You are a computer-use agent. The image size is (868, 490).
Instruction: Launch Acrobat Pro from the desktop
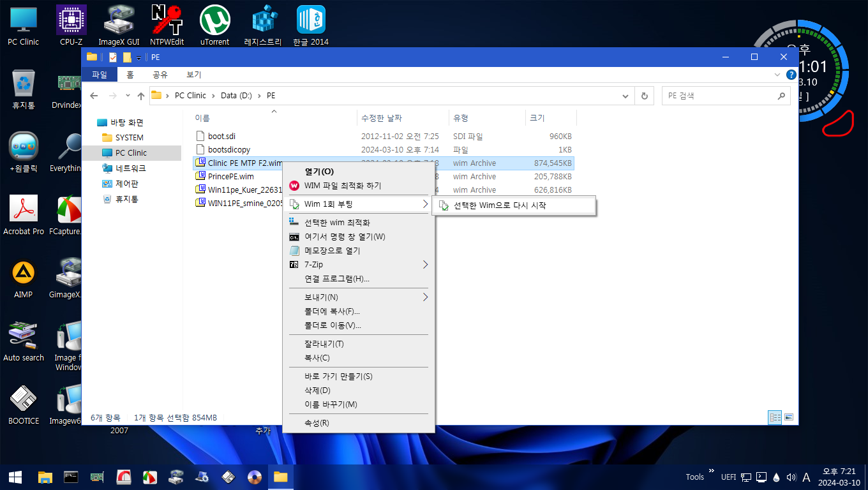(24, 216)
